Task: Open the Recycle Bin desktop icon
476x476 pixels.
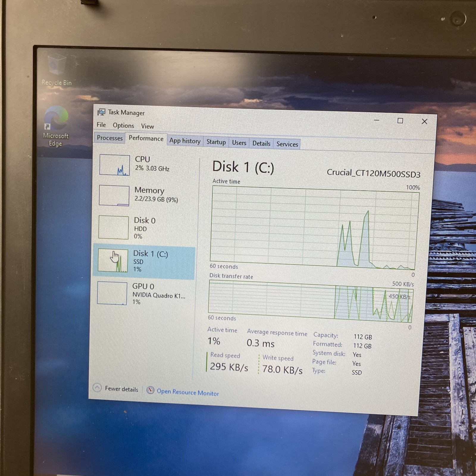Action: tap(56, 70)
